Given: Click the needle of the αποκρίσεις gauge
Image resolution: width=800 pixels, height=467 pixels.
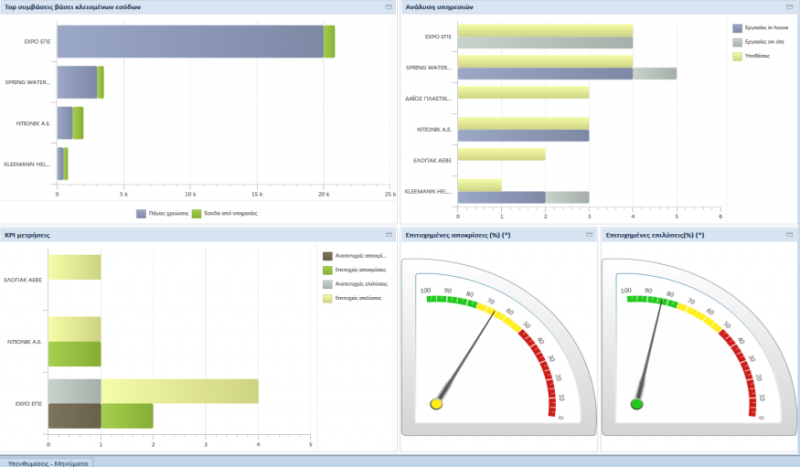Looking at the screenshot, I should point(466,357).
